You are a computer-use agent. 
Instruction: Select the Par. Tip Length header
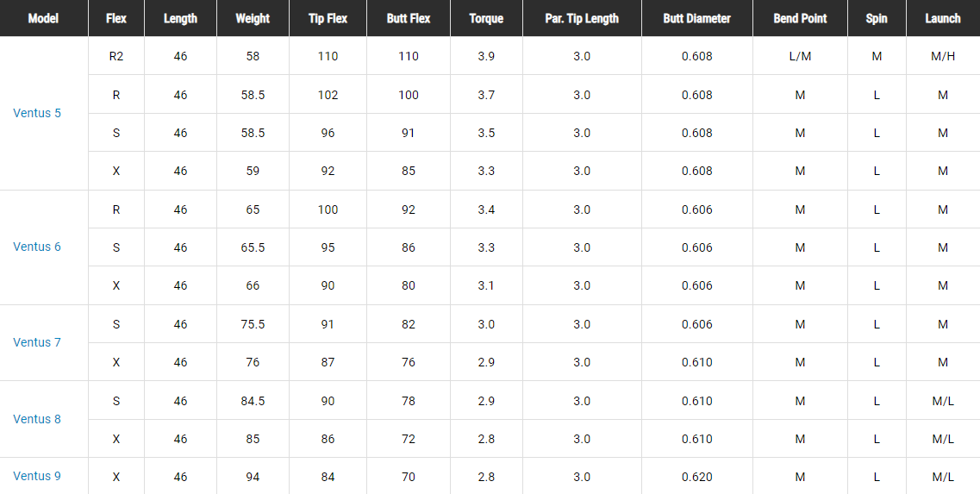[x=582, y=18]
